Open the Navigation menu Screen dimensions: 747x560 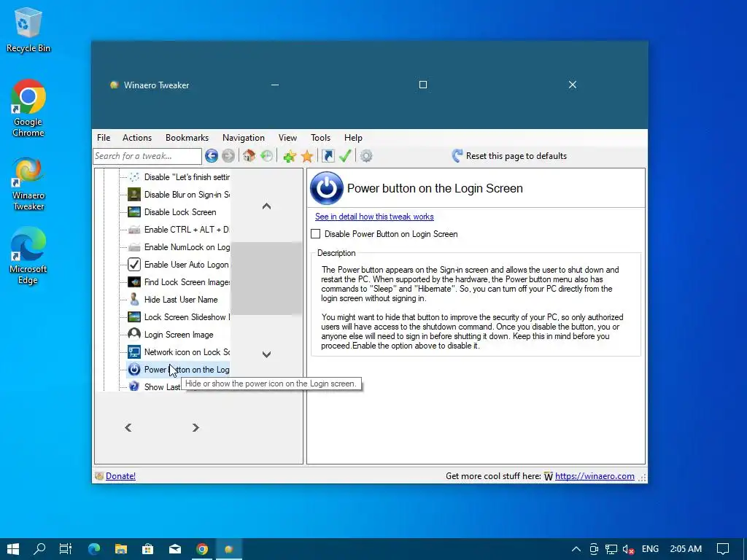(243, 138)
